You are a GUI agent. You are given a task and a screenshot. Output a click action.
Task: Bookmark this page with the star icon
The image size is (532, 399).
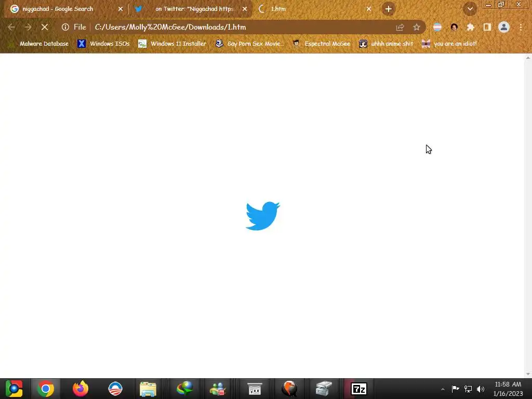pyautogui.click(x=417, y=27)
